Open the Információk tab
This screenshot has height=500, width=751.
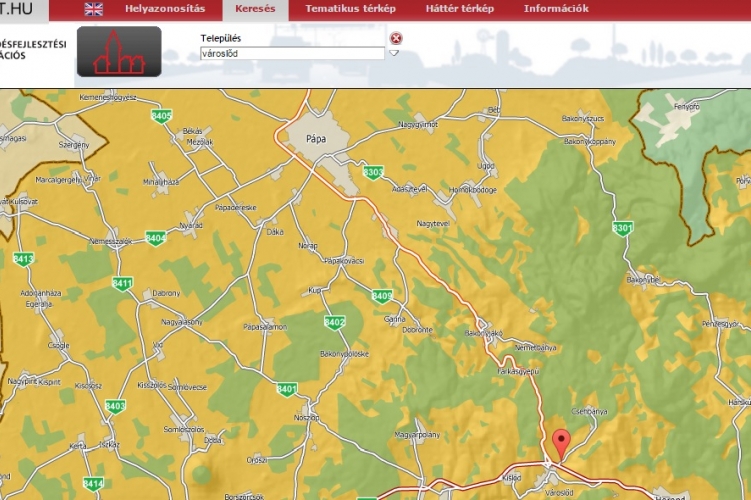pyautogui.click(x=556, y=9)
